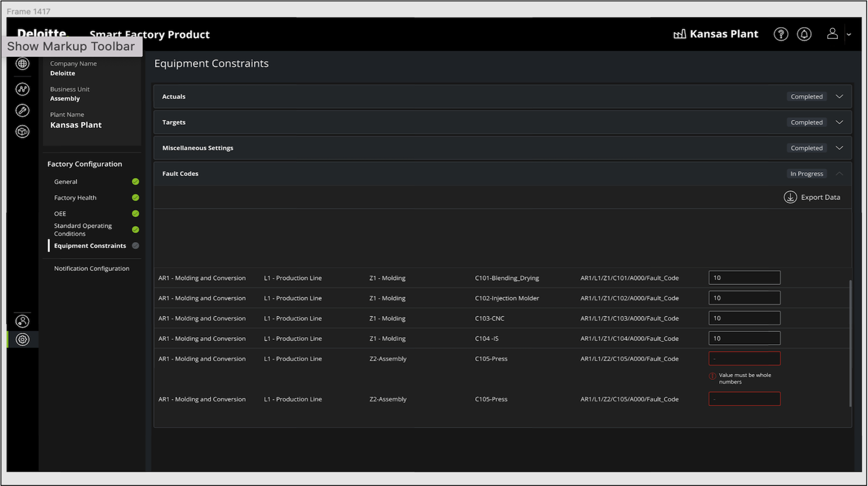Click fault code input for C101-Blending_Drying

tap(744, 278)
